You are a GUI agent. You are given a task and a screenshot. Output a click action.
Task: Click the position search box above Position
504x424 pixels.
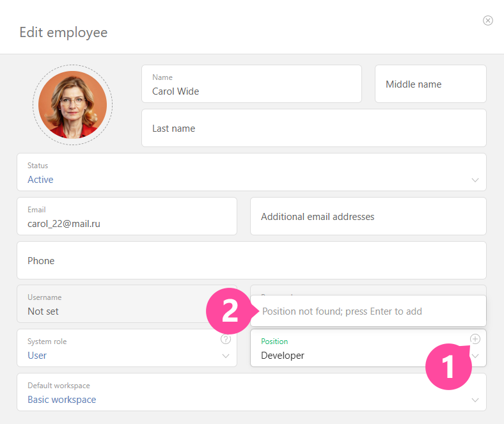[x=368, y=311]
